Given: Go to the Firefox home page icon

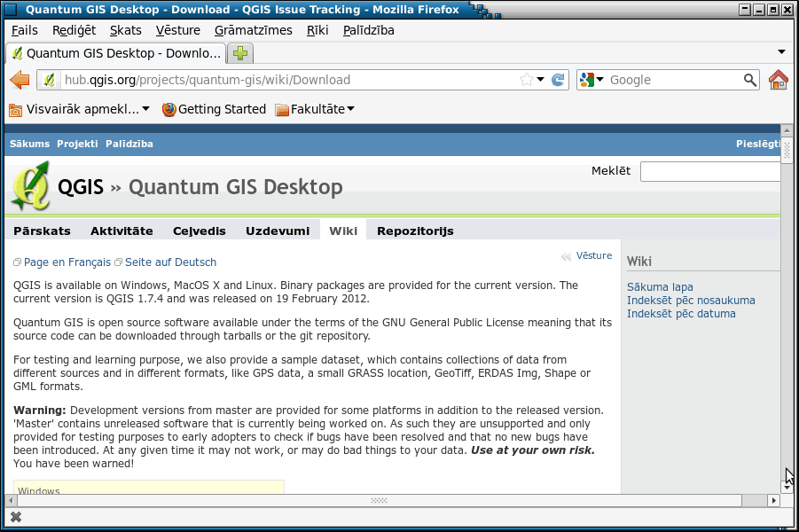Looking at the screenshot, I should [778, 80].
